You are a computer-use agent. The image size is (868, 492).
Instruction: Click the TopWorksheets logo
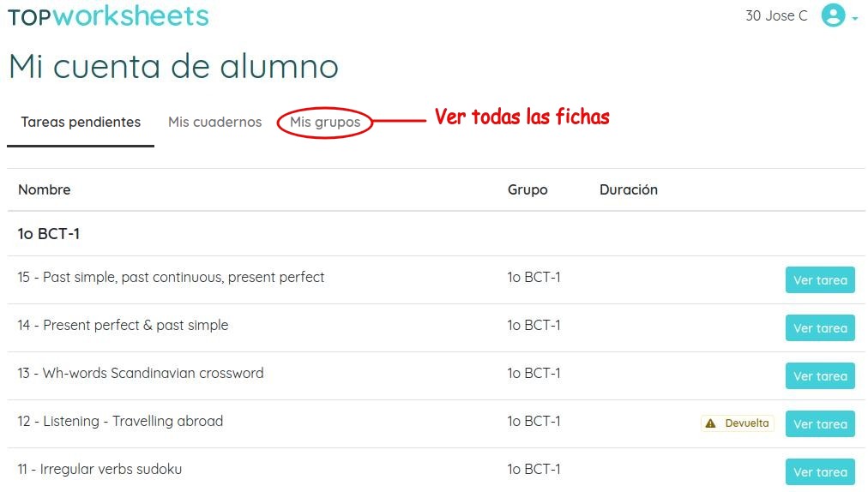108,16
